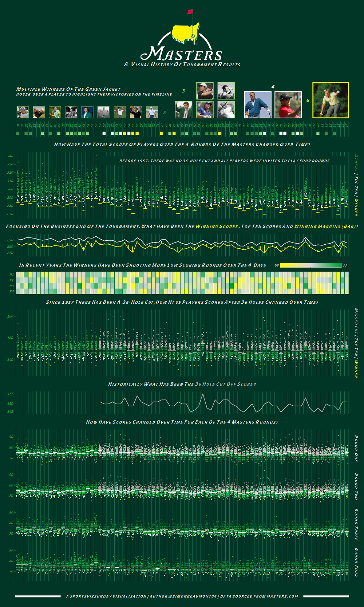This screenshot has width=364, height=607.
Task: Click the "How Have The Total Scores" heading
Action: (x=182, y=144)
